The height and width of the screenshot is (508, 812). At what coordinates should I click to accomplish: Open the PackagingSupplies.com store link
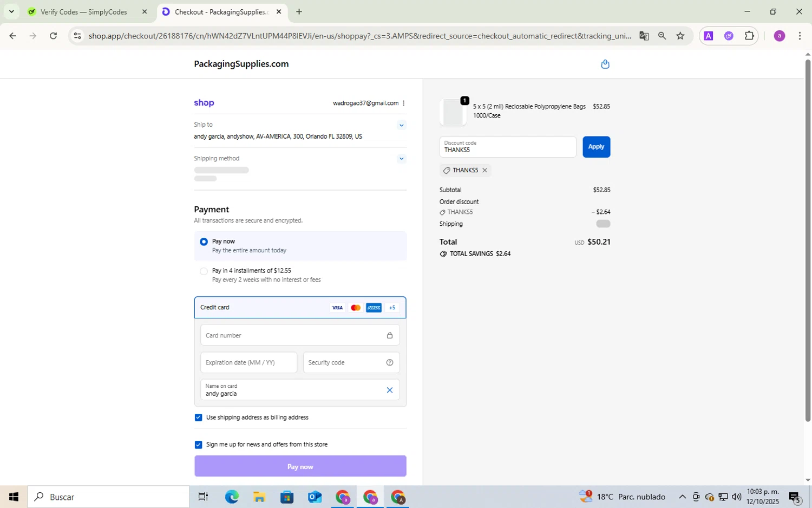(x=241, y=64)
